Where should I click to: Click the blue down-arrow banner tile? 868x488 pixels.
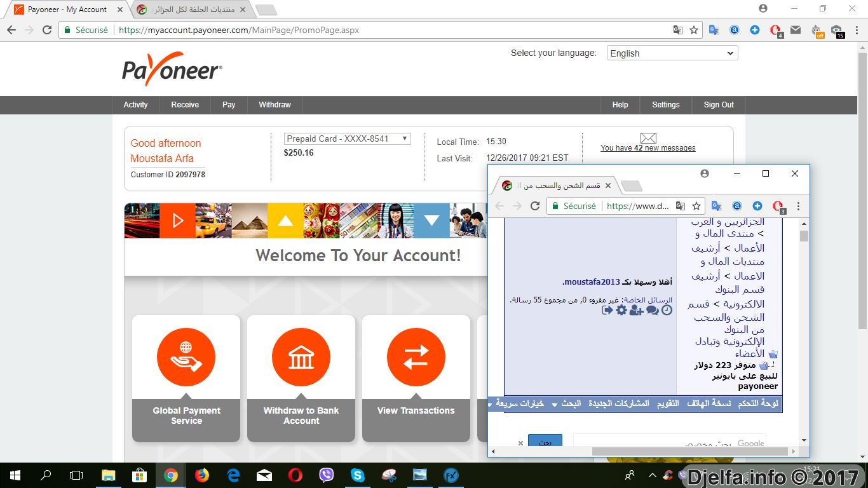[x=431, y=220]
